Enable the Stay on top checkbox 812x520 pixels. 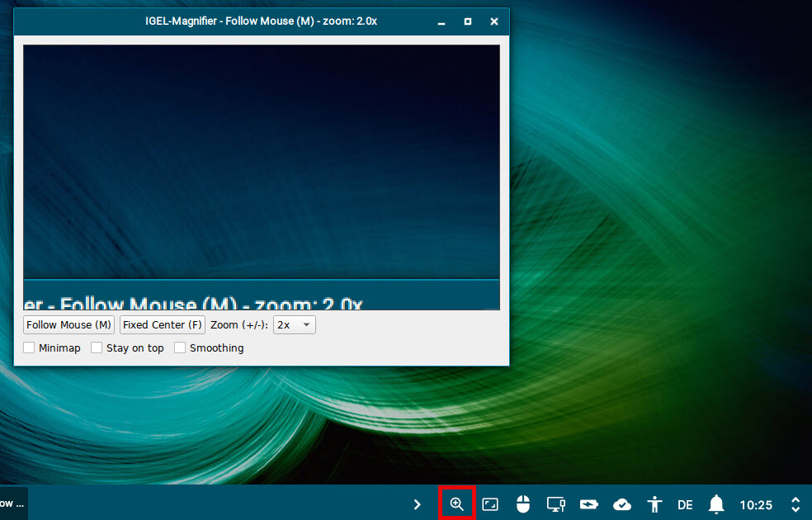pyautogui.click(x=97, y=348)
